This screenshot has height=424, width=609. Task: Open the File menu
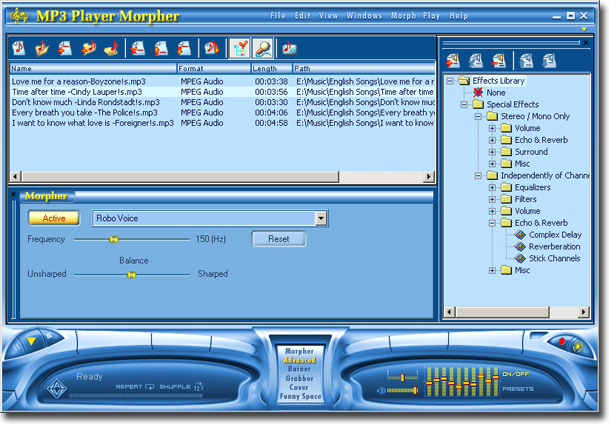coord(278,16)
